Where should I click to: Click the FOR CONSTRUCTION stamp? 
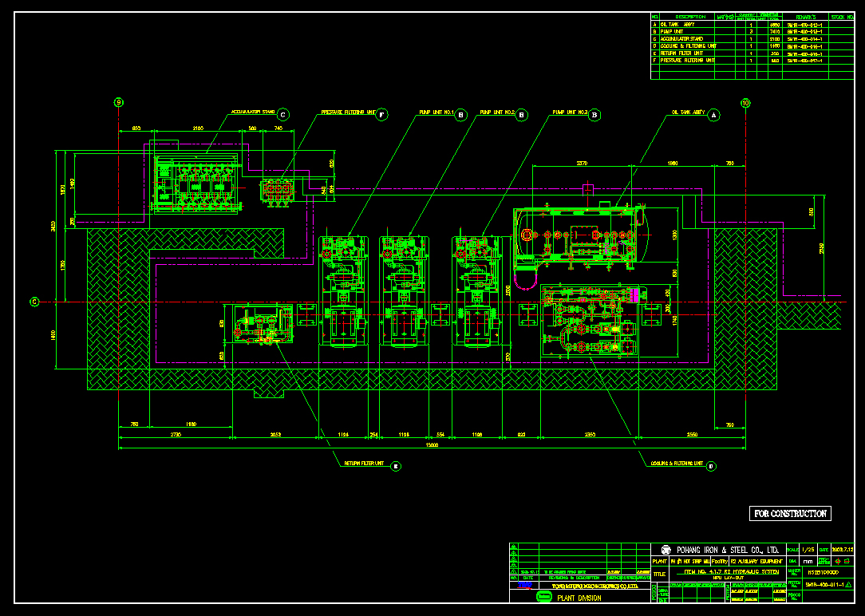click(790, 514)
